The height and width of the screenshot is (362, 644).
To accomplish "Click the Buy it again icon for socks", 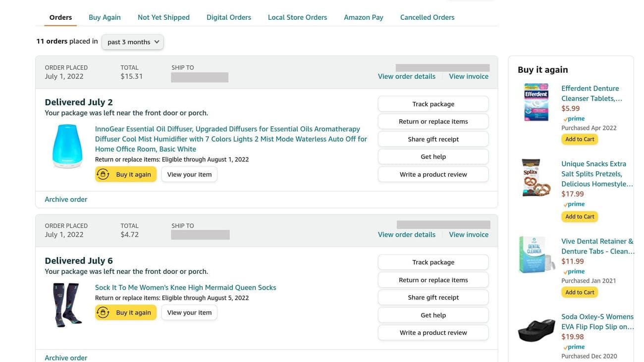I will [x=103, y=312].
